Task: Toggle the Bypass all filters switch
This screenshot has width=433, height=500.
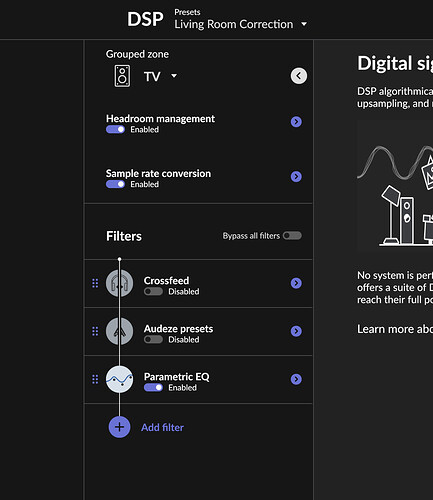Action: click(x=292, y=236)
